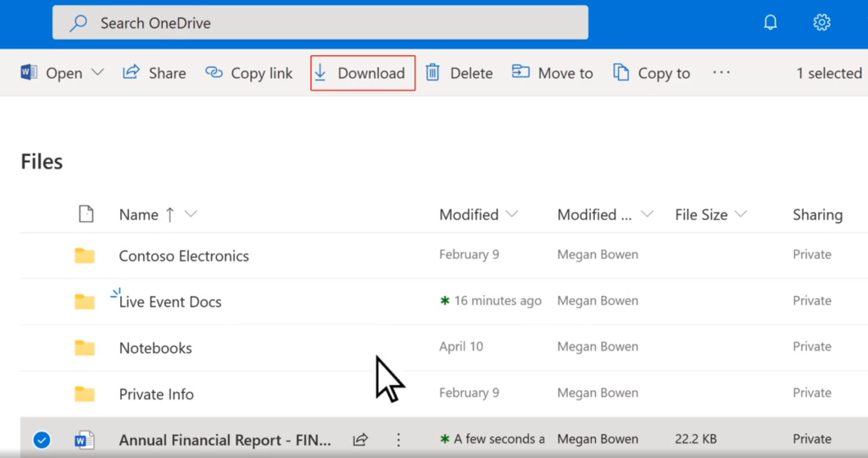Open the File Size column dropdown
This screenshot has height=458, width=868.
(x=741, y=215)
